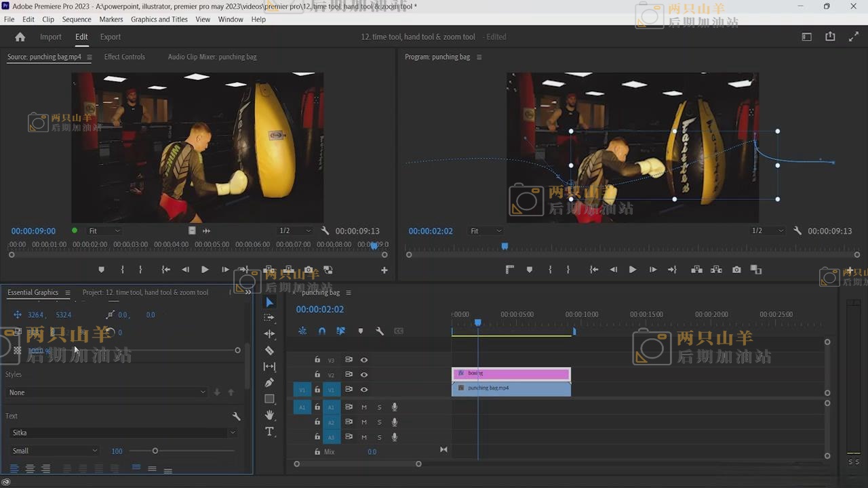Viewport: 868px width, 488px height.
Task: Expand the Styles None dropdown
Action: 108,392
